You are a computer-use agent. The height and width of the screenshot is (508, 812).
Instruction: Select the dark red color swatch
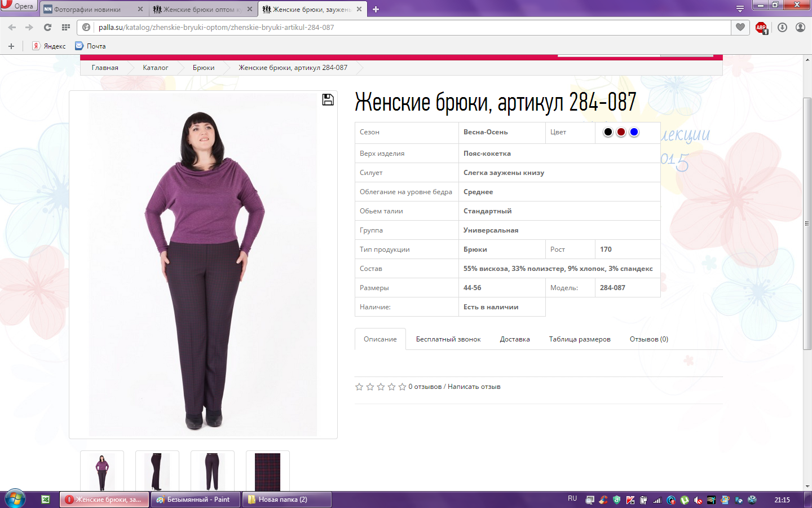tap(621, 132)
